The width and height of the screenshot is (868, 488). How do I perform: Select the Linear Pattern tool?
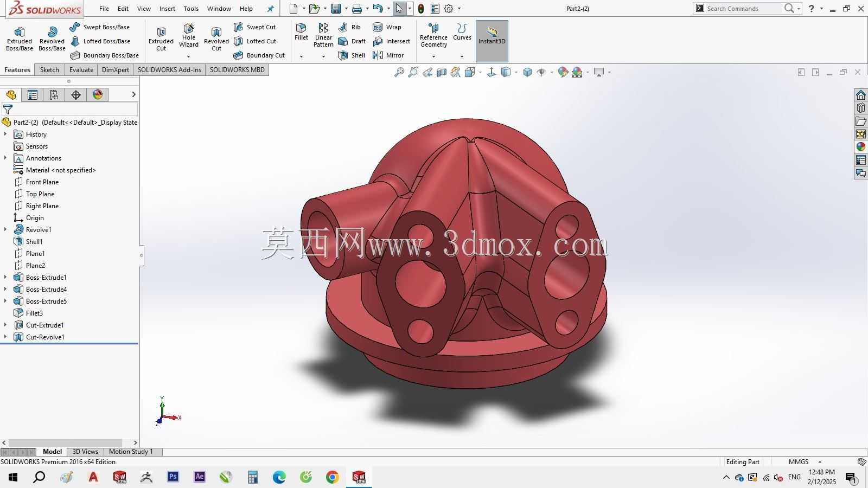coord(323,35)
